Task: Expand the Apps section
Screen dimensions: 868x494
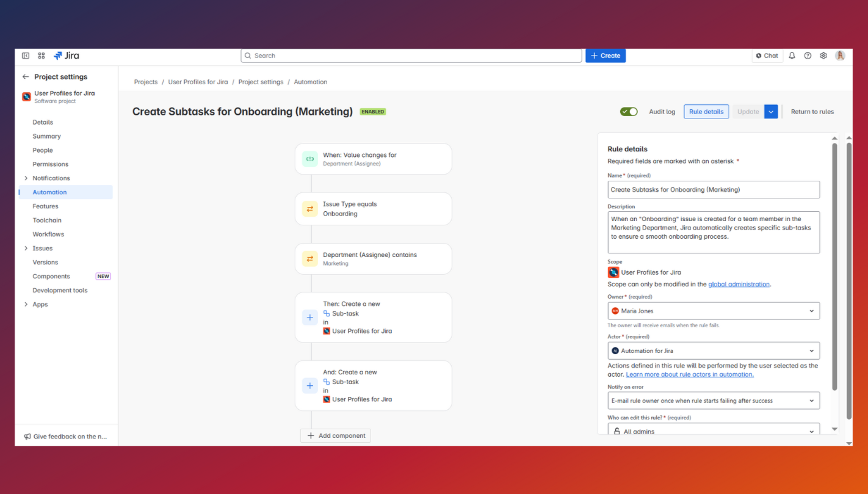Action: (x=26, y=305)
